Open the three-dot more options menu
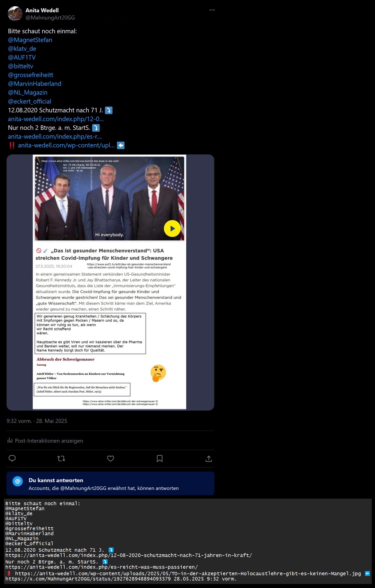Image resolution: width=375 pixels, height=588 pixels. tap(212, 10)
